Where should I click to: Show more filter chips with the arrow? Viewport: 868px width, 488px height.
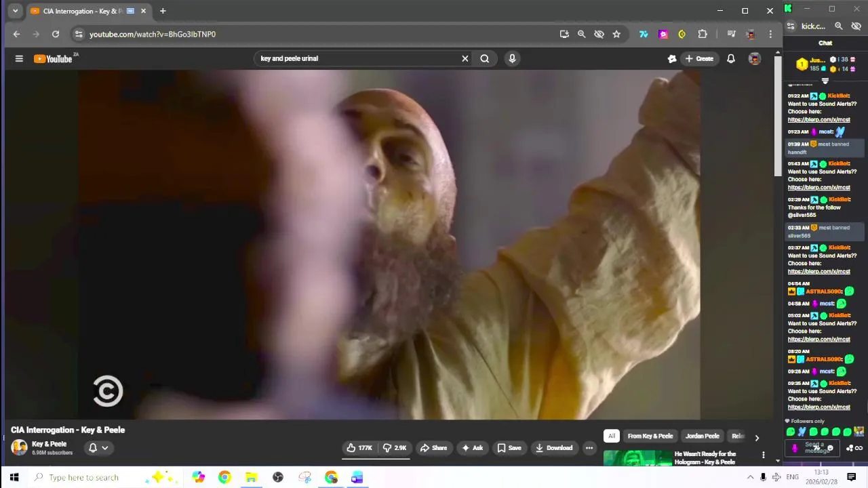point(757,437)
